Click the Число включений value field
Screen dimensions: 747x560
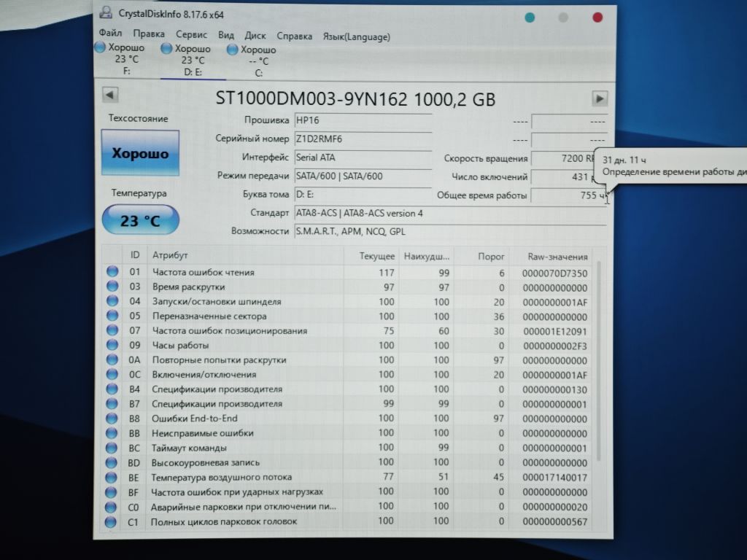tap(564, 176)
